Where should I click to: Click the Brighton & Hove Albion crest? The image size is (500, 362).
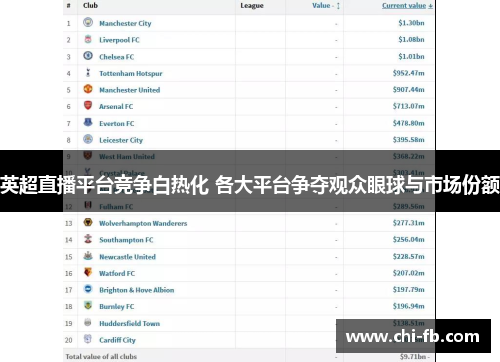pos(88,289)
